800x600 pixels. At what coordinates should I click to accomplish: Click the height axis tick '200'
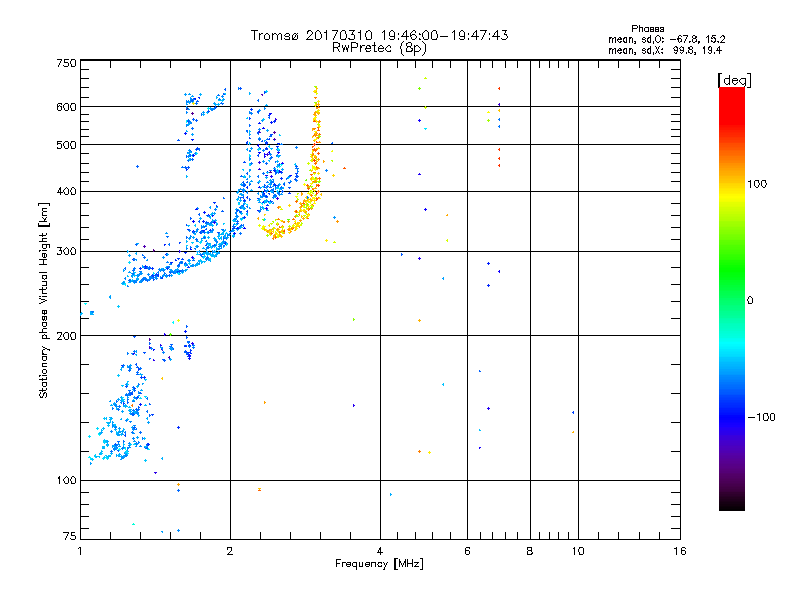point(67,336)
